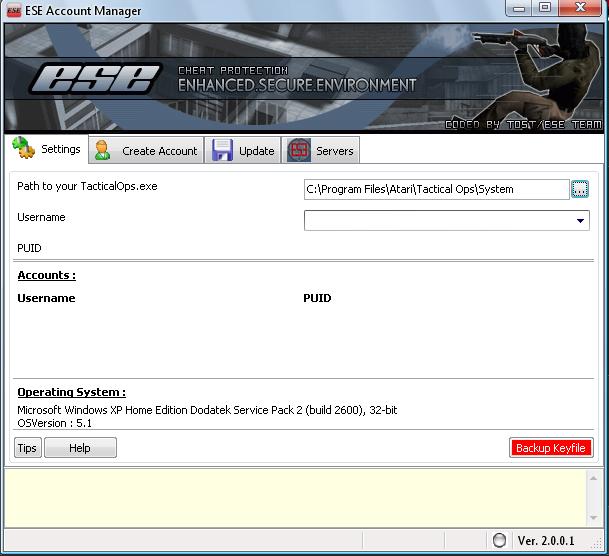The height and width of the screenshot is (556, 609).
Task: Click the Create Account user icon
Action: pos(103,150)
